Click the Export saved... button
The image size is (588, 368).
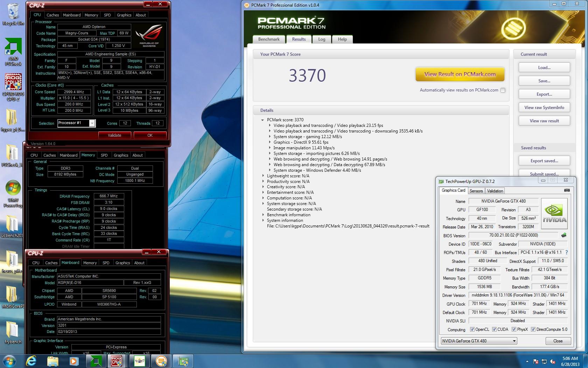click(x=544, y=161)
